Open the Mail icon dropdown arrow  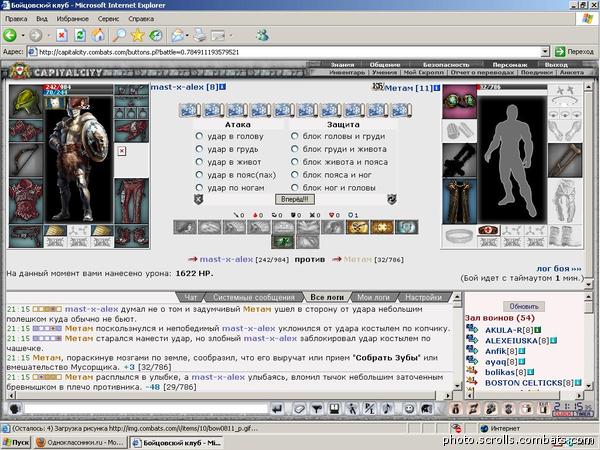coord(187,36)
